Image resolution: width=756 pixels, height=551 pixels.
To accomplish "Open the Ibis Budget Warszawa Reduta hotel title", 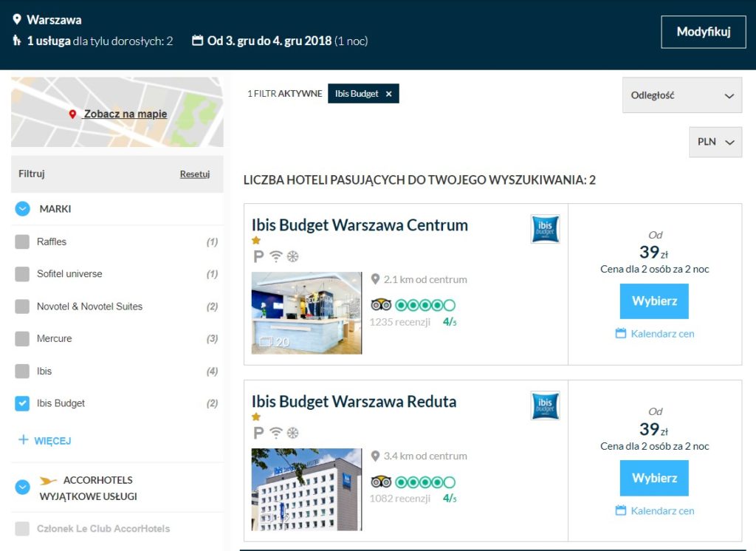I will (354, 401).
